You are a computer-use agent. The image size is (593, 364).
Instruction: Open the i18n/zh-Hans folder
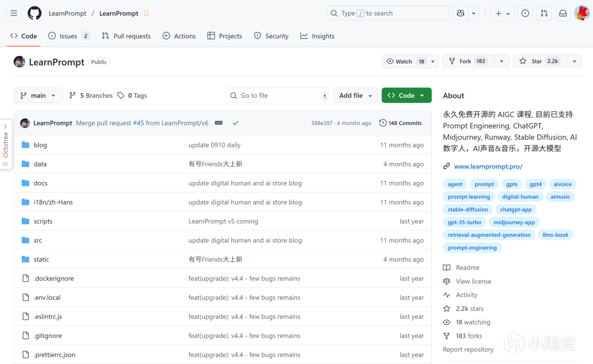coord(53,202)
